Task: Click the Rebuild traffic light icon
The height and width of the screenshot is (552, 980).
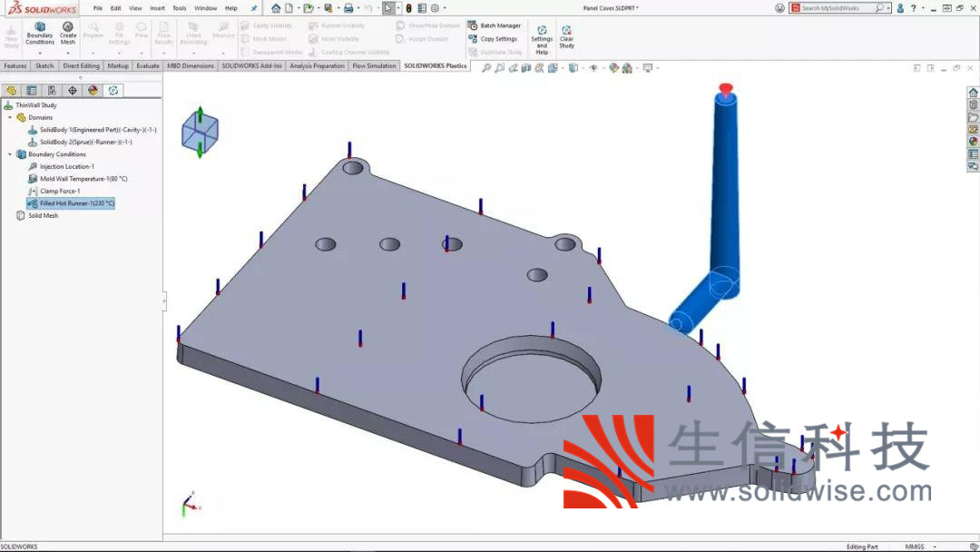Action: click(408, 8)
